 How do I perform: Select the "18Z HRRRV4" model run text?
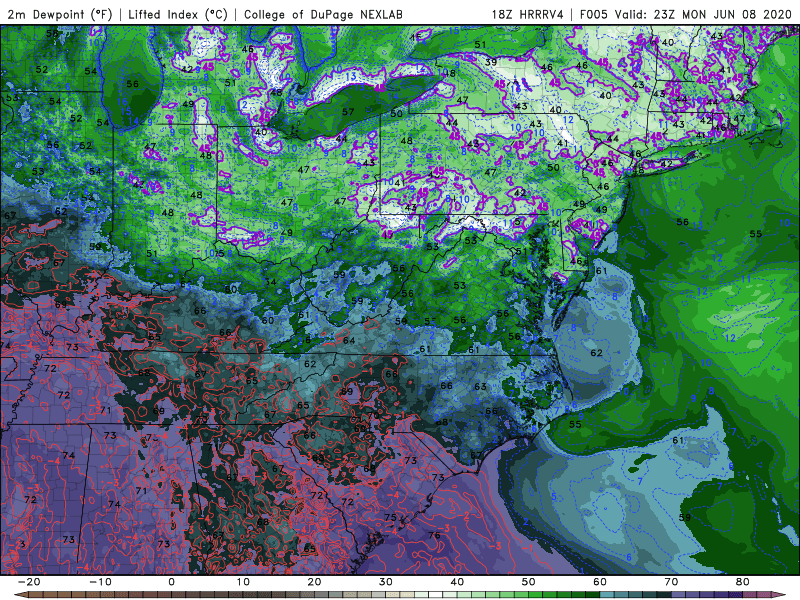(528, 15)
